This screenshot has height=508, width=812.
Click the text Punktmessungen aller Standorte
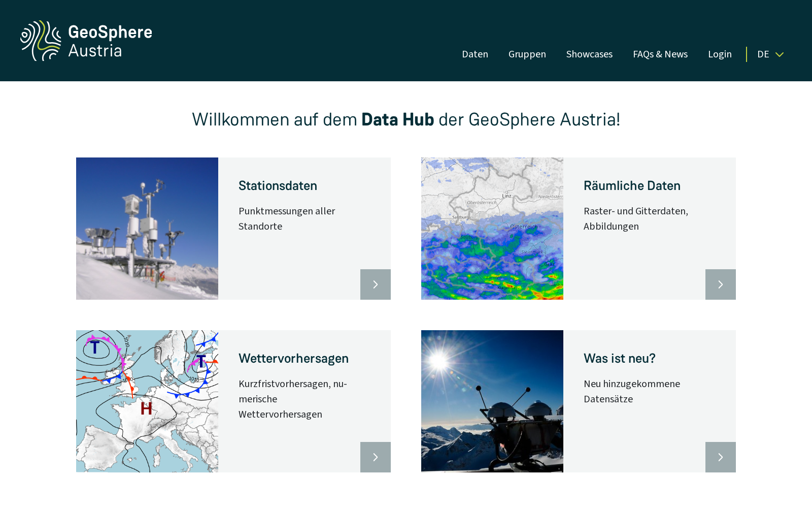coord(287,218)
